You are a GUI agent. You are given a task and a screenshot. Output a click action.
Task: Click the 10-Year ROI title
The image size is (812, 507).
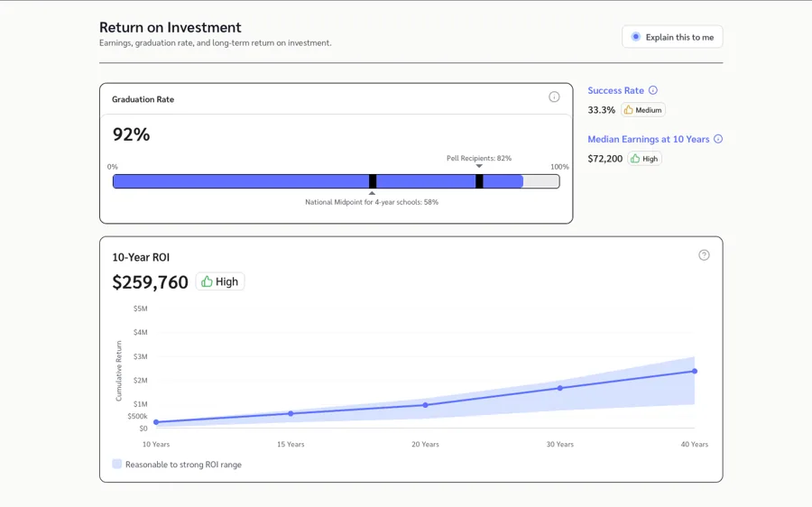pyautogui.click(x=141, y=257)
